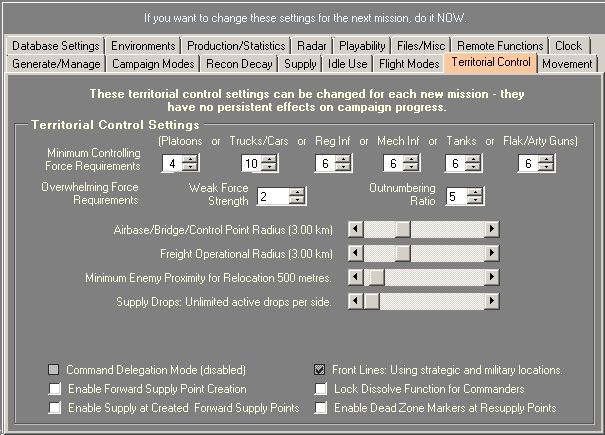Image resolution: width=605 pixels, height=435 pixels.
Task: Select the Movement tab
Action: coord(567,64)
